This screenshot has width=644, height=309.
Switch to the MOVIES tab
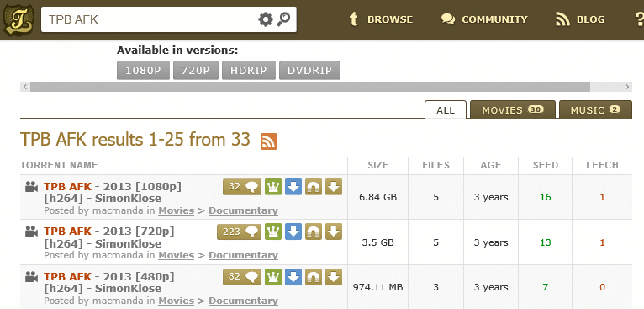click(513, 109)
